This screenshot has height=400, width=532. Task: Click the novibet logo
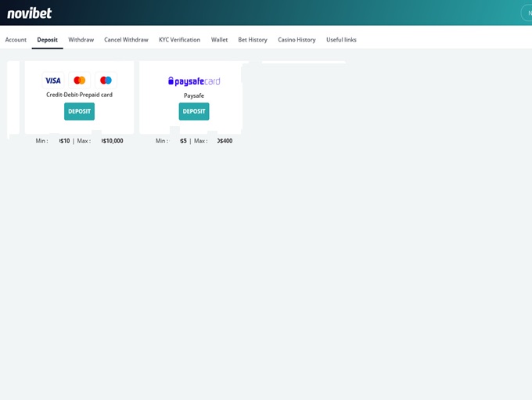[30, 13]
